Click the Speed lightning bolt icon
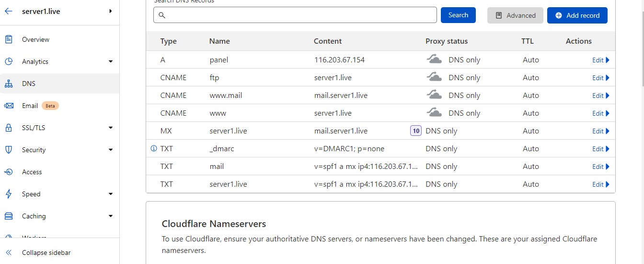The width and height of the screenshot is (644, 264). 9,194
